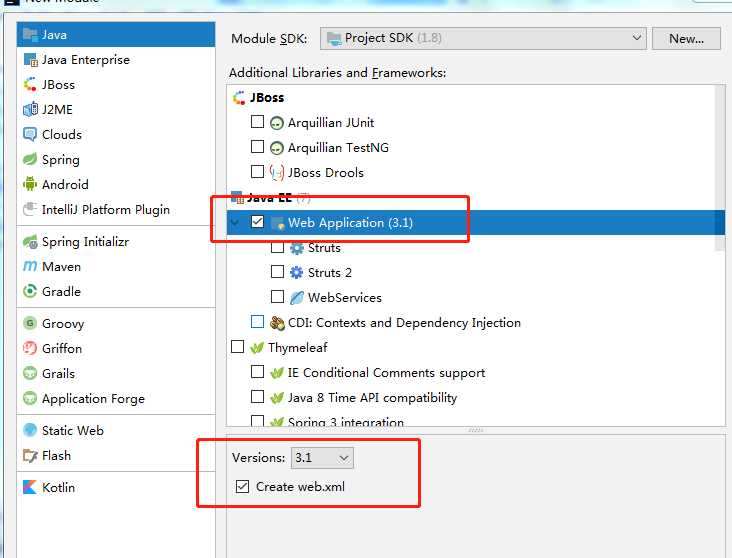This screenshot has width=732, height=558.
Task: Open the Versions 3.1 dropdown
Action: pyautogui.click(x=322, y=458)
